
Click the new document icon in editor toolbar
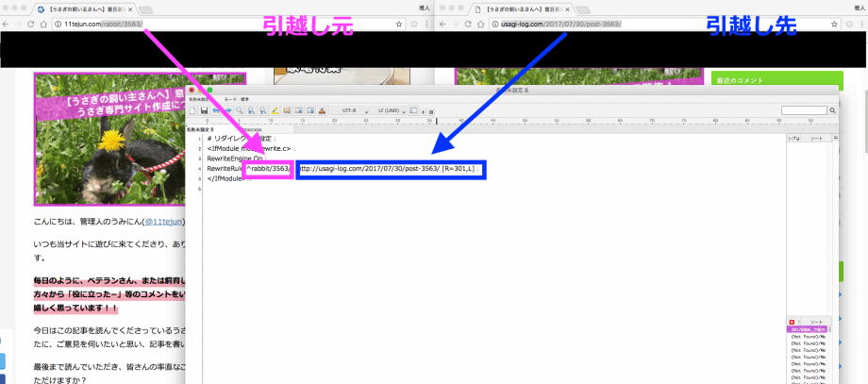pos(192,110)
